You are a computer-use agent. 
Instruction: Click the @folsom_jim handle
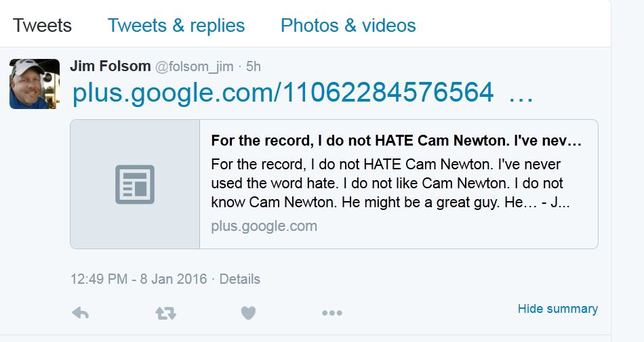tap(195, 66)
